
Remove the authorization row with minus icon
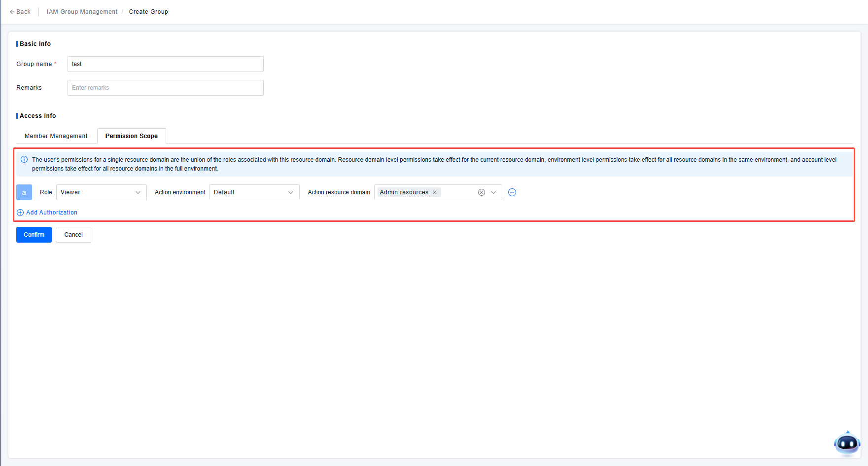tap(512, 192)
